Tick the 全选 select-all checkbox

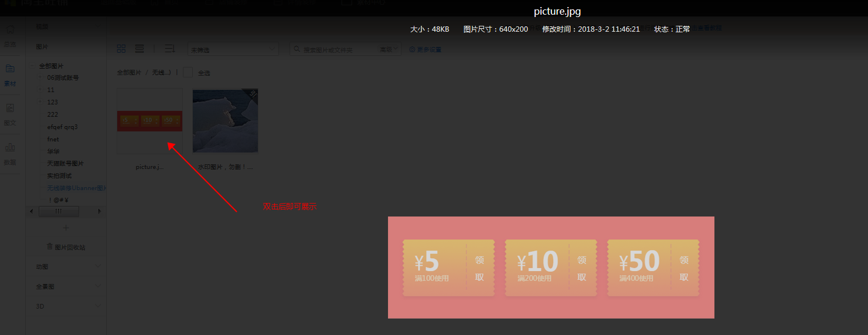click(x=188, y=72)
